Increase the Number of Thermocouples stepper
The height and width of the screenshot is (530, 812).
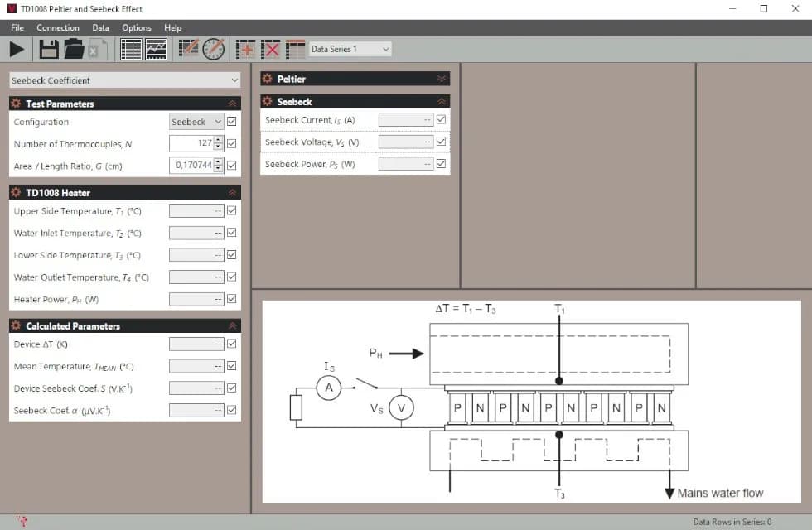[x=219, y=140]
